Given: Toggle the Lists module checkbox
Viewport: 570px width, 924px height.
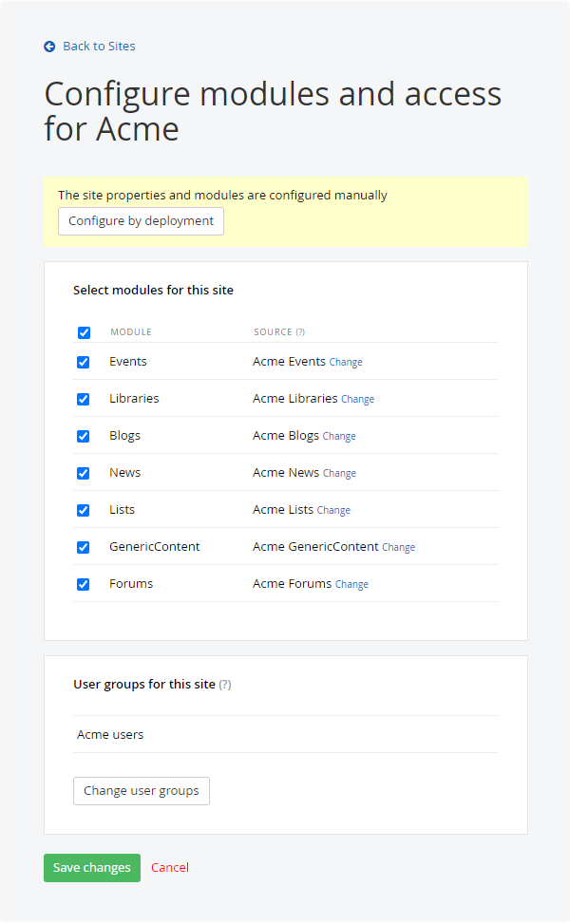Looking at the screenshot, I should [x=84, y=510].
